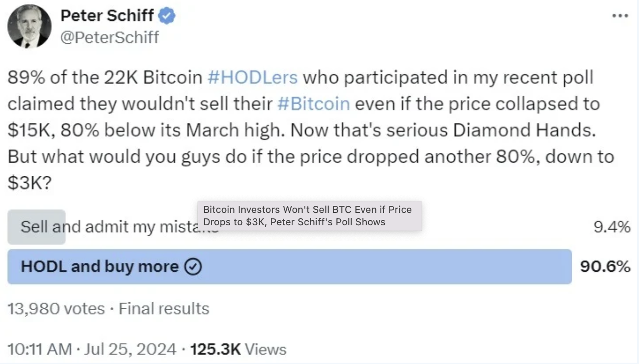This screenshot has width=639, height=364.
Task: Click the checkmark icon beside HODL option
Action: pos(193,267)
